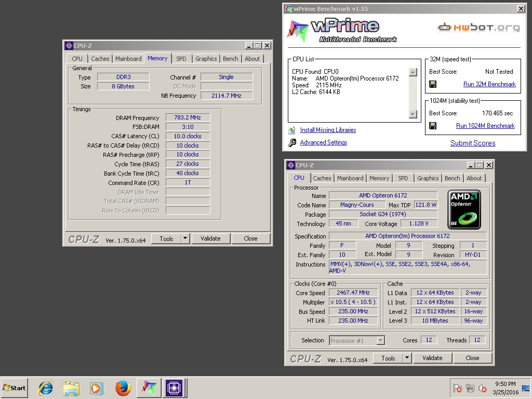The image size is (532, 399).
Task: Click the Core Speed 2467.47 MHz field
Action: click(353, 292)
